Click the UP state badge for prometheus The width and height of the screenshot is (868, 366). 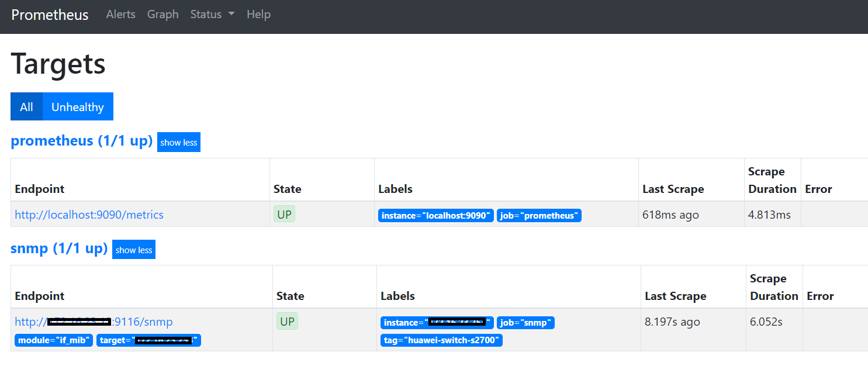(x=284, y=214)
